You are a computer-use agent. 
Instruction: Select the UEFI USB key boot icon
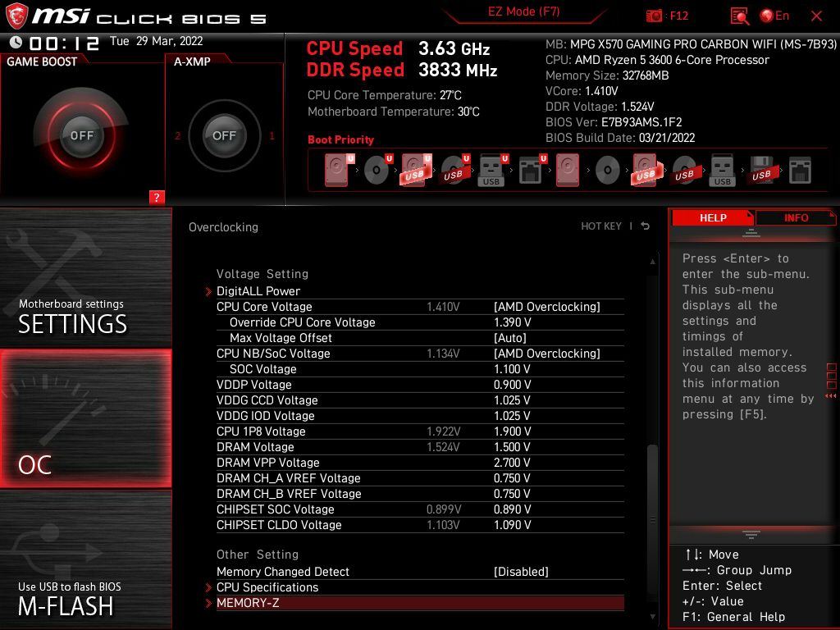click(x=493, y=170)
